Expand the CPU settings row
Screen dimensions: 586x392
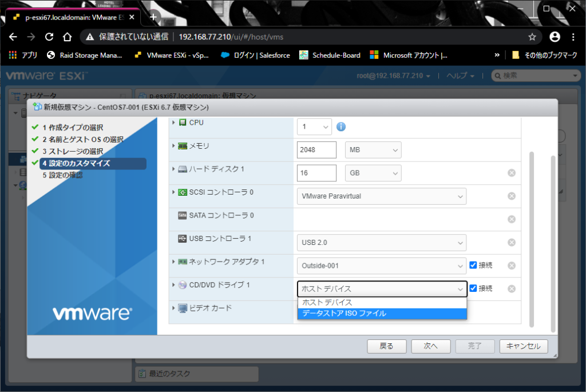point(173,122)
